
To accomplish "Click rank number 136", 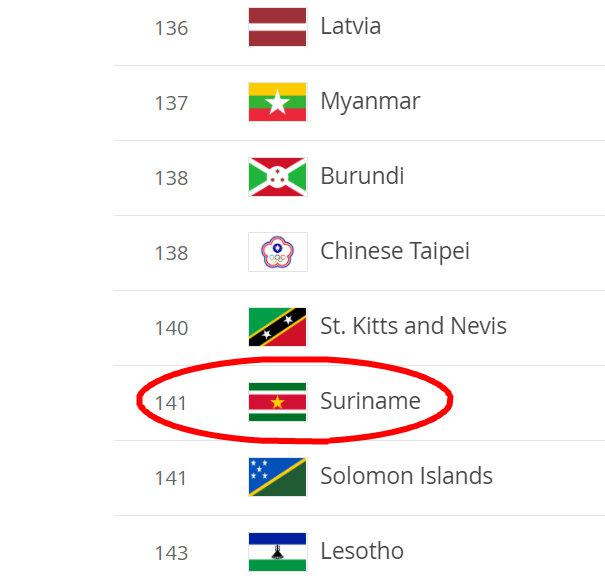I will pyautogui.click(x=171, y=28).
